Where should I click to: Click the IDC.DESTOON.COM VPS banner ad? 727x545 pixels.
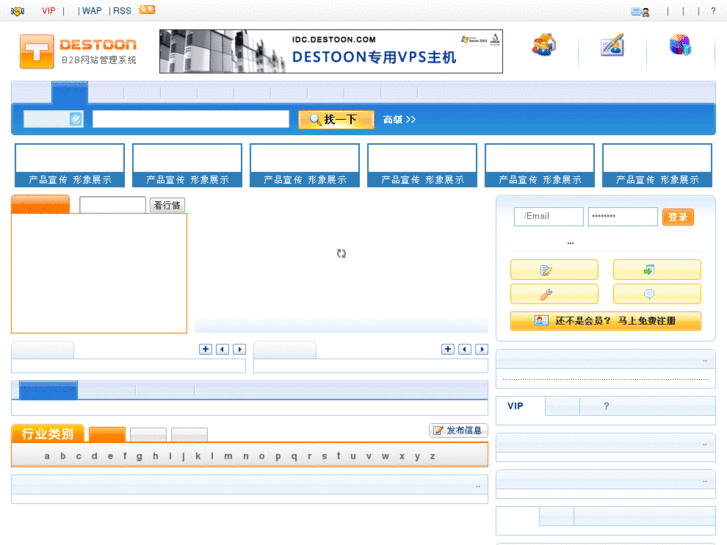[331, 51]
